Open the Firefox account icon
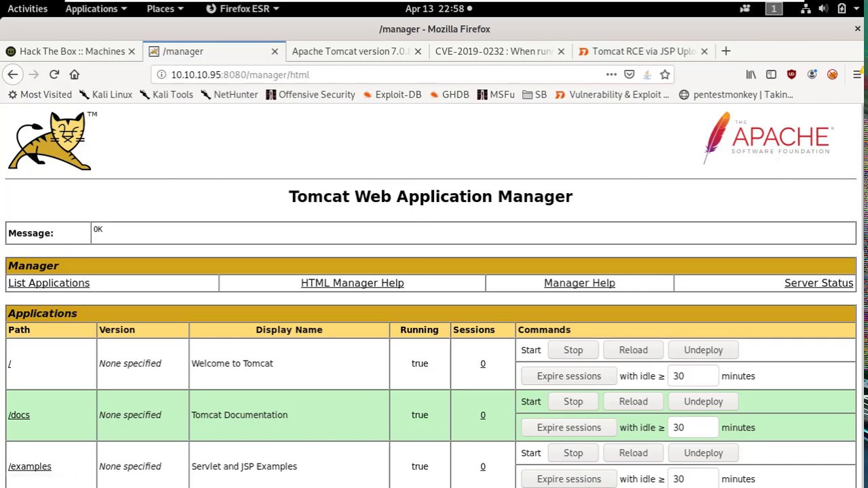 pos(812,75)
